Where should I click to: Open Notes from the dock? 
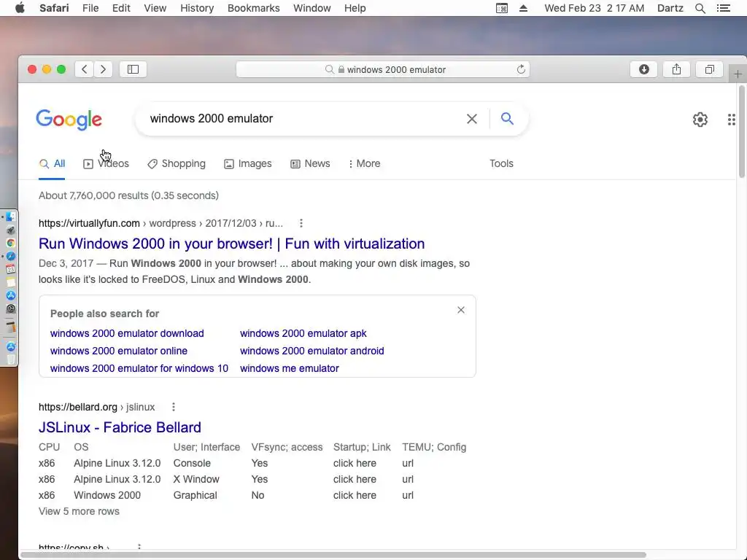[10, 282]
